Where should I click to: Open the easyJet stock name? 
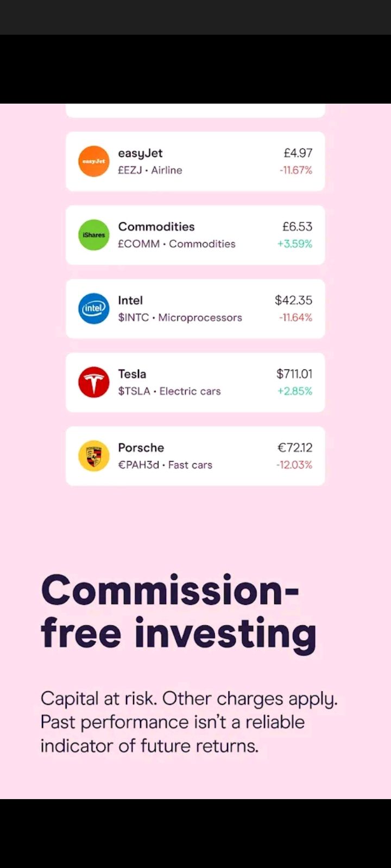pyautogui.click(x=140, y=154)
